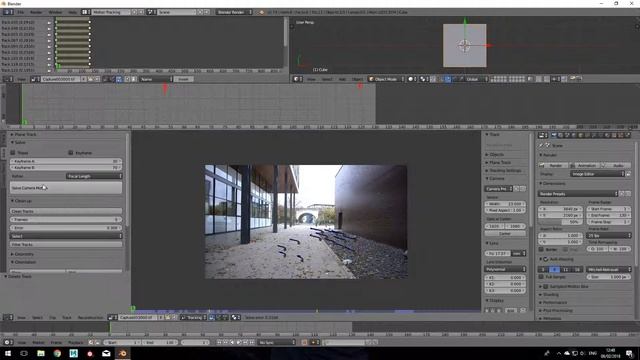Open Google Chrome from the taskbar
640x360 pixels.
(x=57, y=353)
